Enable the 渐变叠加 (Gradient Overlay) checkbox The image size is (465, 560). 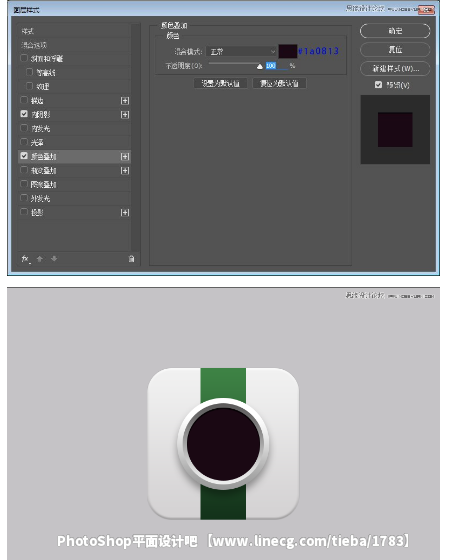pyautogui.click(x=24, y=170)
